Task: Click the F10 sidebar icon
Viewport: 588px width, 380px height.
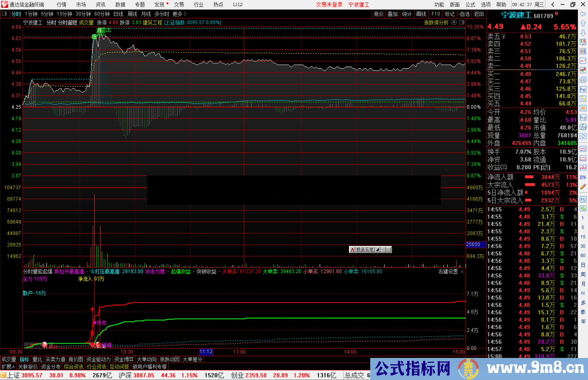Action: (583, 89)
